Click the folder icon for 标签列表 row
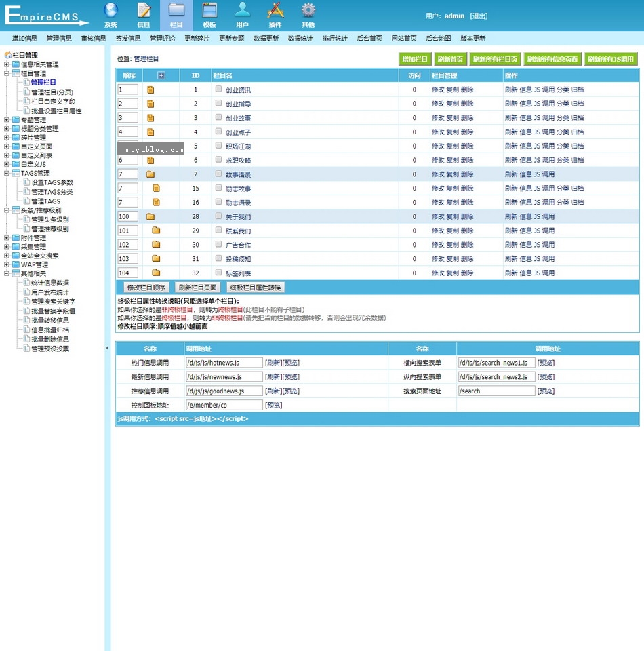Image resolution: width=644 pixels, height=651 pixels. tap(156, 273)
